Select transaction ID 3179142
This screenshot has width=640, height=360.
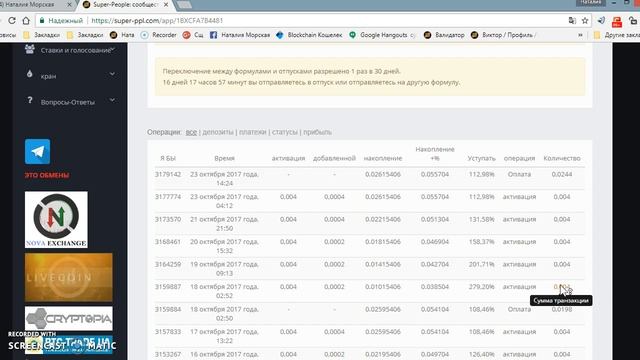[168, 174]
